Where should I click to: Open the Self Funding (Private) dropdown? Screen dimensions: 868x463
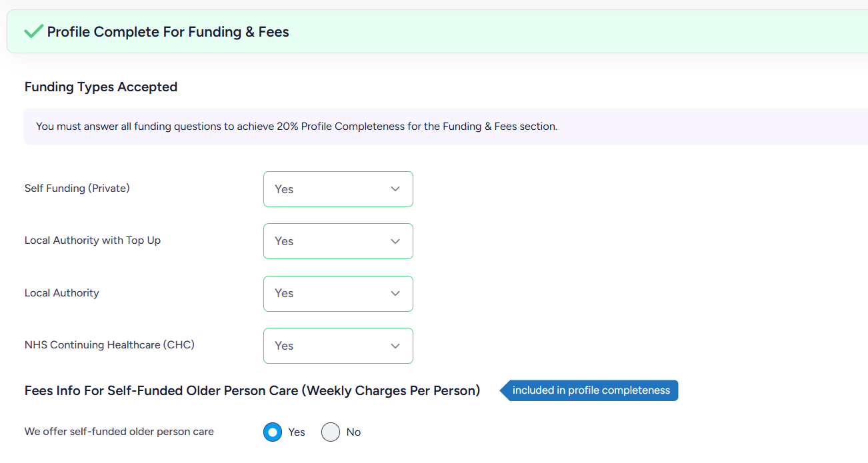pos(338,189)
